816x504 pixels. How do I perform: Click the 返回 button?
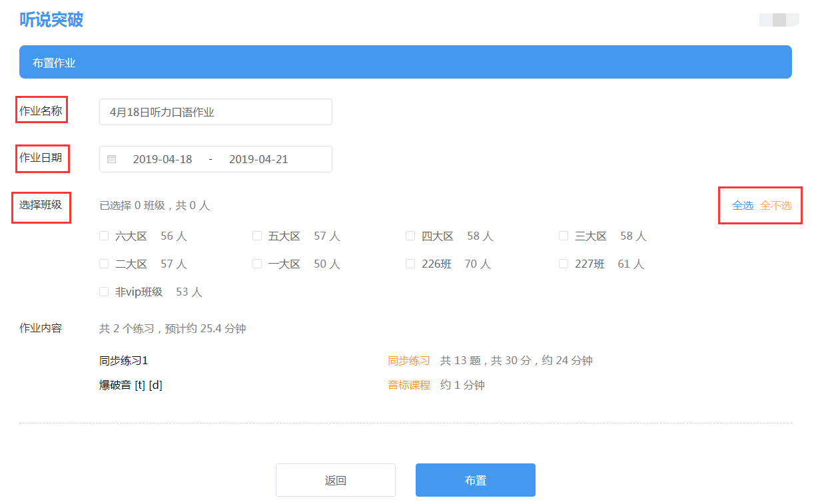pyautogui.click(x=336, y=480)
